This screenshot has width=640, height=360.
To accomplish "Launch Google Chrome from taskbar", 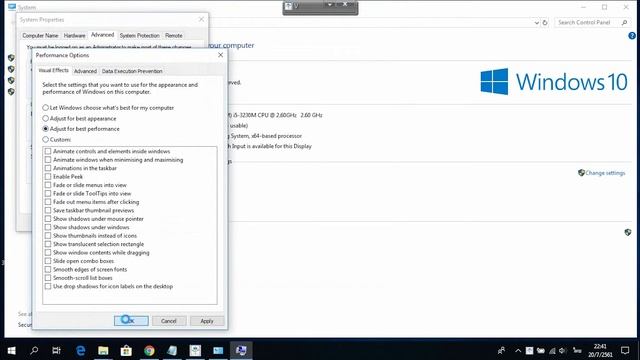I will (149, 350).
